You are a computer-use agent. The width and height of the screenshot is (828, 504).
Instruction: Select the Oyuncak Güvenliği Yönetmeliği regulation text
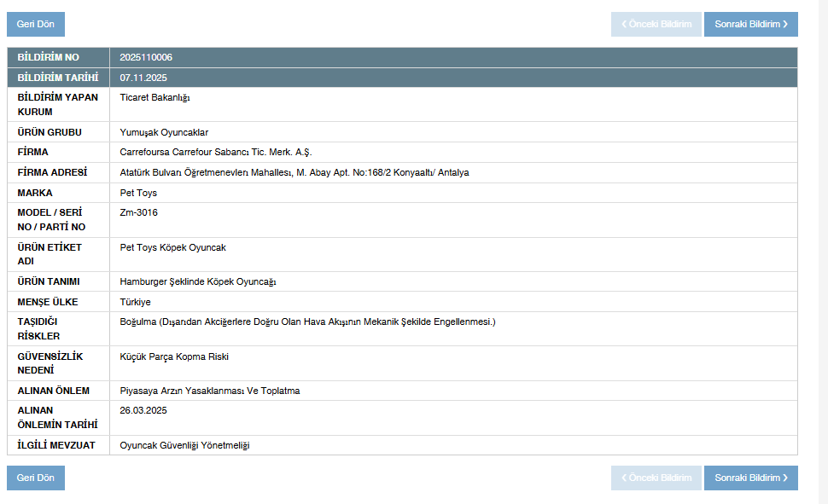pos(184,445)
